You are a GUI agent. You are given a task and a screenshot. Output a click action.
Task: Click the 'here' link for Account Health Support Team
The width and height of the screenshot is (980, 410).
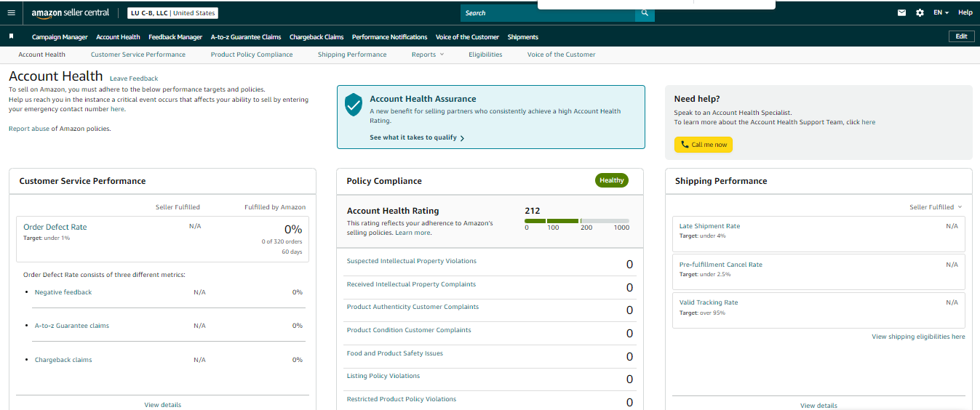869,122
